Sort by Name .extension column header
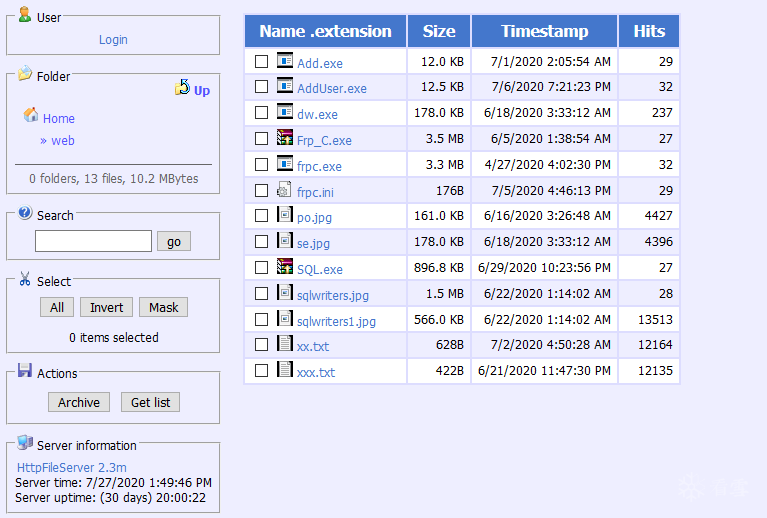The height and width of the screenshot is (518, 767). [325, 31]
